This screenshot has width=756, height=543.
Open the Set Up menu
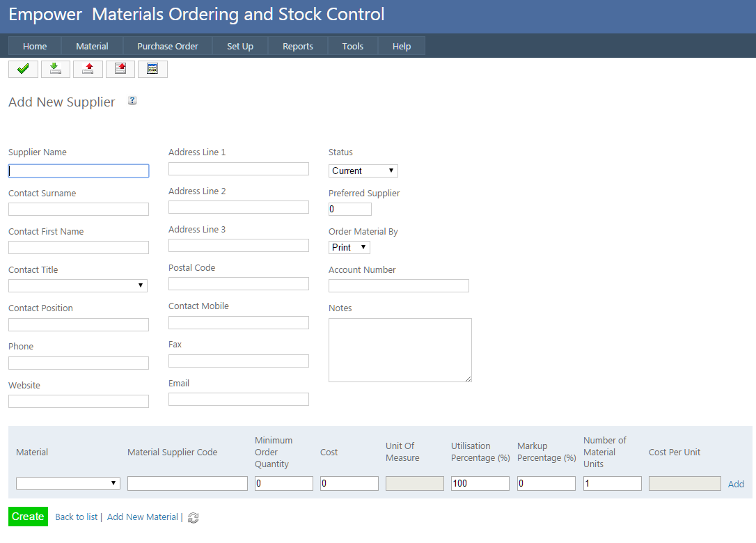pyautogui.click(x=240, y=46)
